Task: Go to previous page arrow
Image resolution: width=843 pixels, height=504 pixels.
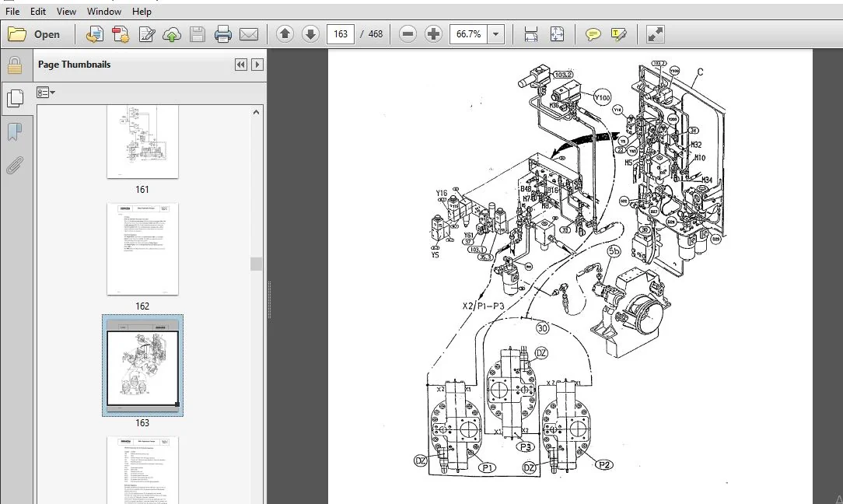Action: [285, 34]
